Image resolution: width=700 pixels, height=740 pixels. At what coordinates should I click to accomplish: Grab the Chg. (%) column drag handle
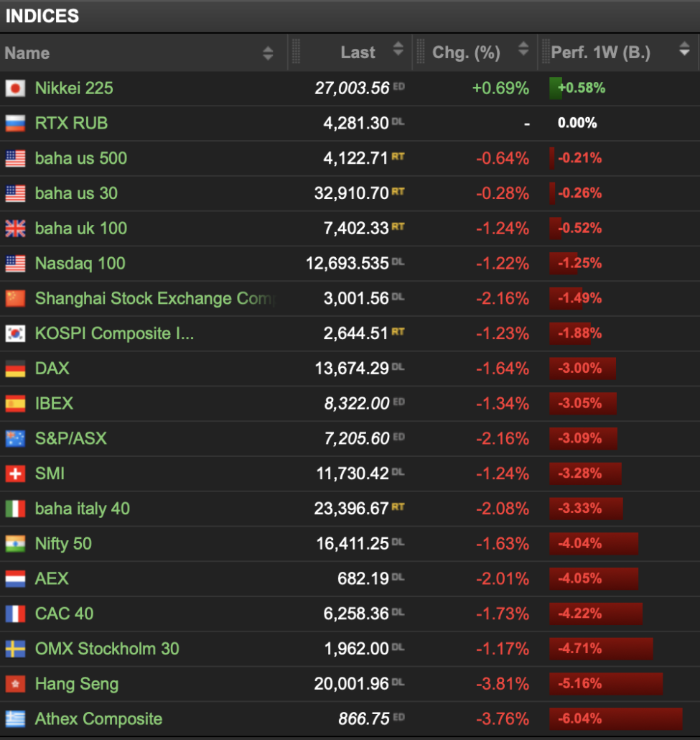pos(421,52)
